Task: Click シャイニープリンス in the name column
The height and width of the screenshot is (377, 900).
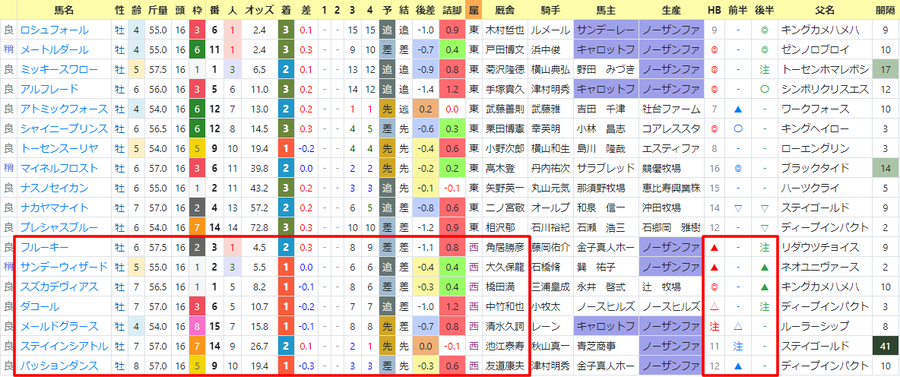Action: pos(64,129)
